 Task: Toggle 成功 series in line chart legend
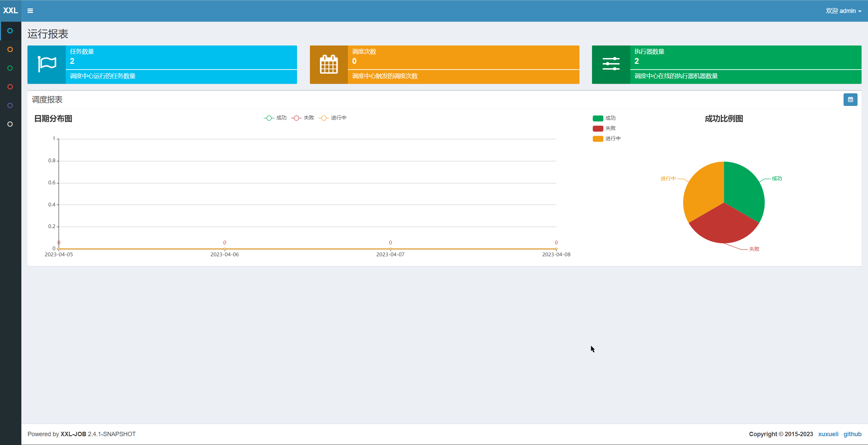[x=275, y=118]
